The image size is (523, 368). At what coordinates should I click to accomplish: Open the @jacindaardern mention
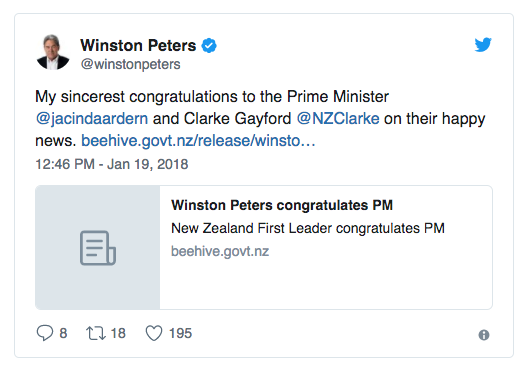tap(92, 118)
